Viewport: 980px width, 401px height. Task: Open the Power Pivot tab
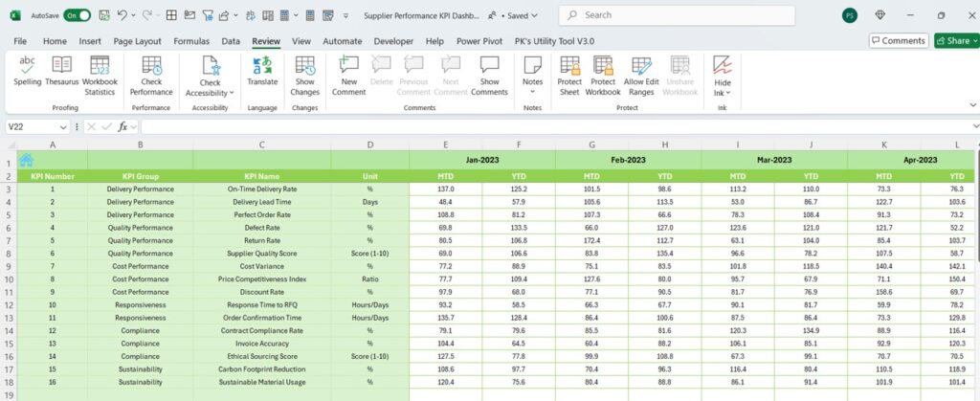pyautogui.click(x=479, y=41)
